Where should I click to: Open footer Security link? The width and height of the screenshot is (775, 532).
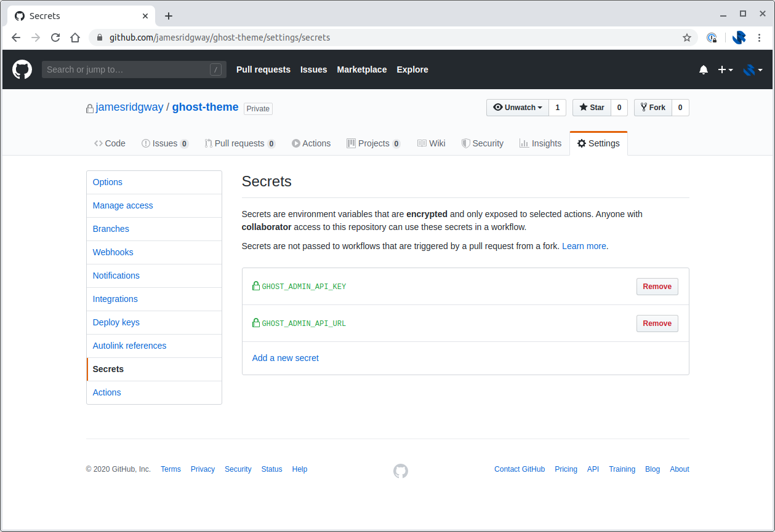point(238,469)
